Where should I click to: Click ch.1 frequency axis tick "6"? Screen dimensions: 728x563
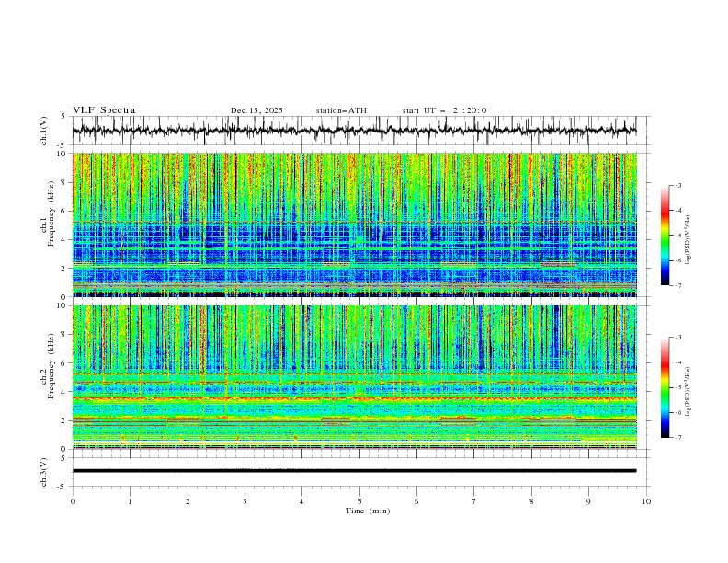64,211
